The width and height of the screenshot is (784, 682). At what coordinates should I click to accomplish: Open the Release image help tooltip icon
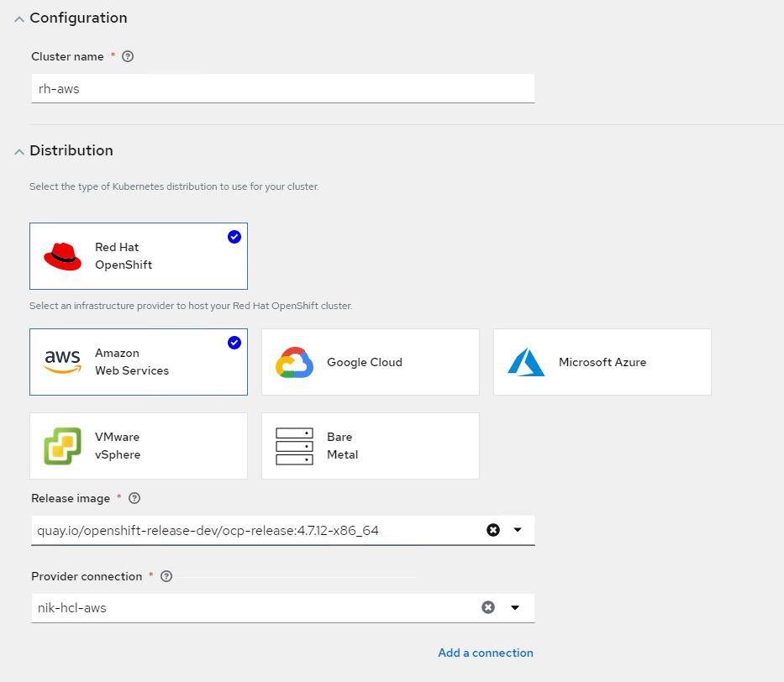[134, 498]
